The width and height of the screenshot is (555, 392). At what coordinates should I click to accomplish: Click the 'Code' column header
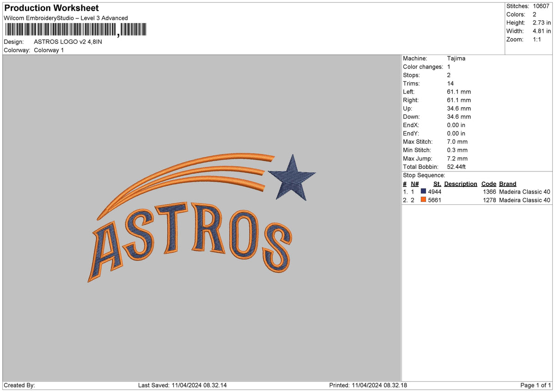pyautogui.click(x=488, y=184)
